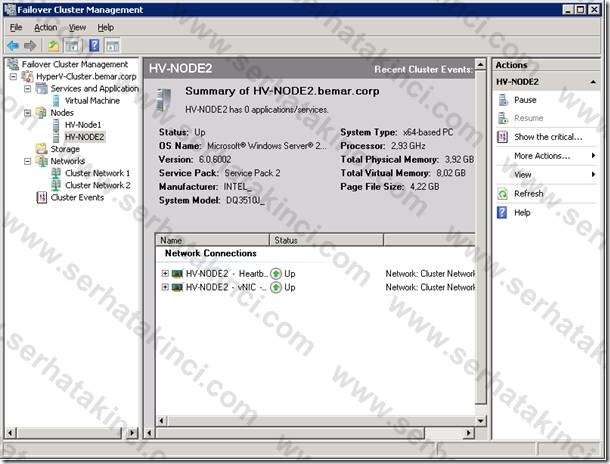The width and height of the screenshot is (610, 464).
Task: Click the HV-NODE2 server icon in tree
Action: tap(56, 137)
